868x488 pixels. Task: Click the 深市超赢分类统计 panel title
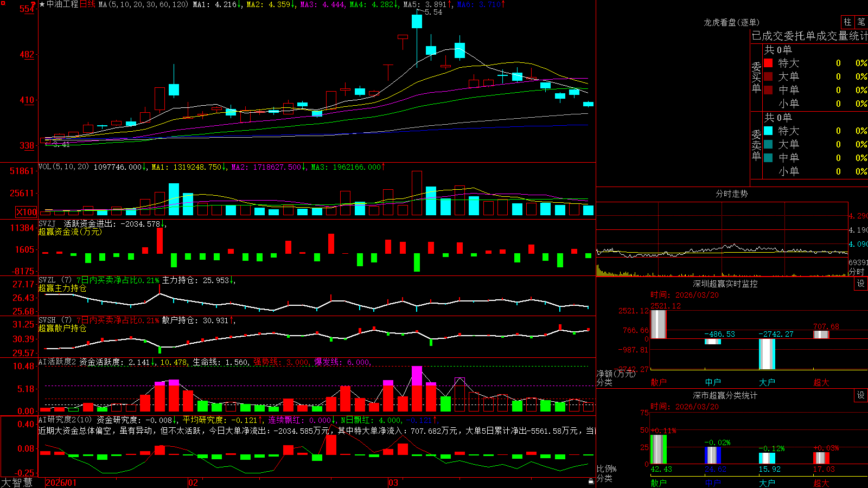(725, 395)
